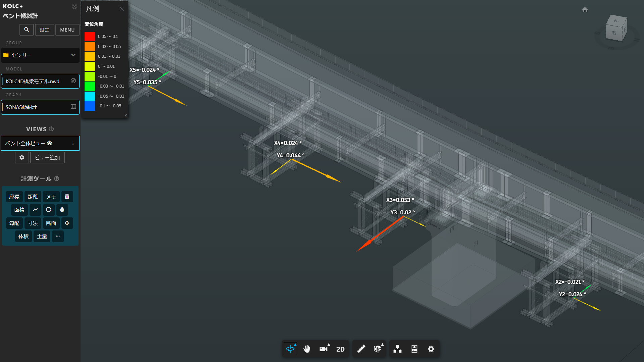Show help for VIEWS section
This screenshot has height=362, width=644.
[51, 129]
